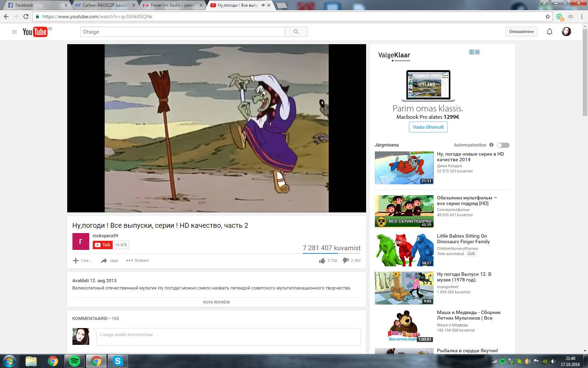Open the Spider-Man wolf thumbnail video
The height and width of the screenshot is (368, 588).
coord(404,168)
